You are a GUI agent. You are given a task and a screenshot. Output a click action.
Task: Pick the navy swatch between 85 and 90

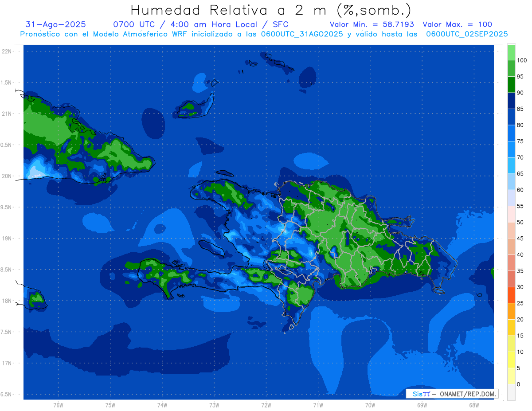(x=511, y=101)
